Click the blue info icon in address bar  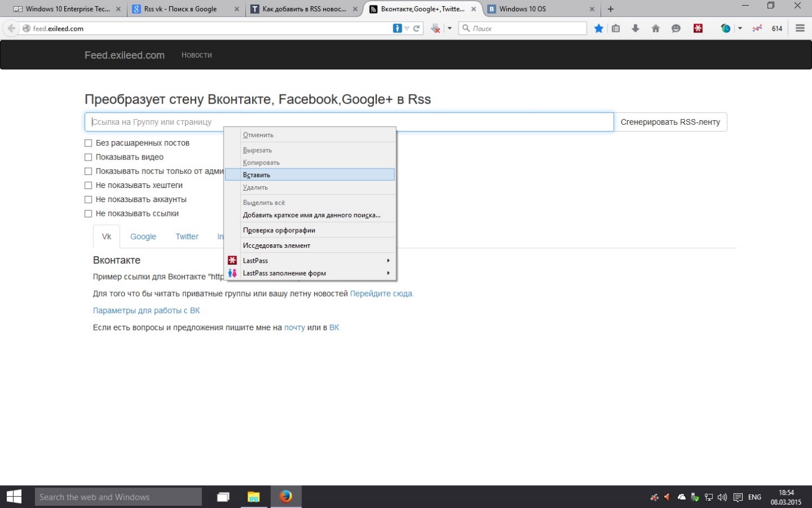[397, 28]
